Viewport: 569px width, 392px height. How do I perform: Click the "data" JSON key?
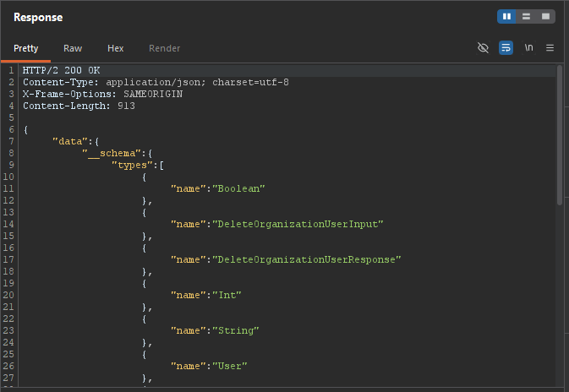point(70,141)
